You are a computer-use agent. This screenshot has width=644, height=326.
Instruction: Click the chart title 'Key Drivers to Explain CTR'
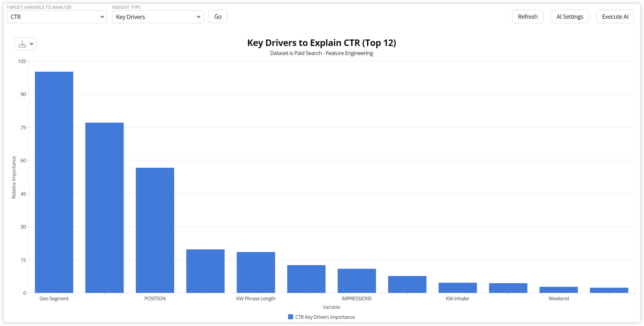[321, 43]
